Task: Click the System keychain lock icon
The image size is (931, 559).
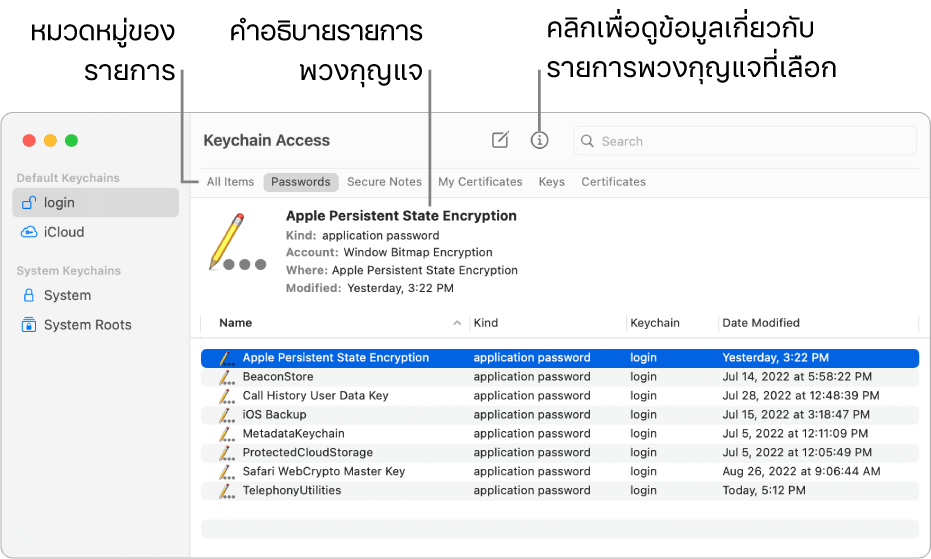Action: point(29,296)
